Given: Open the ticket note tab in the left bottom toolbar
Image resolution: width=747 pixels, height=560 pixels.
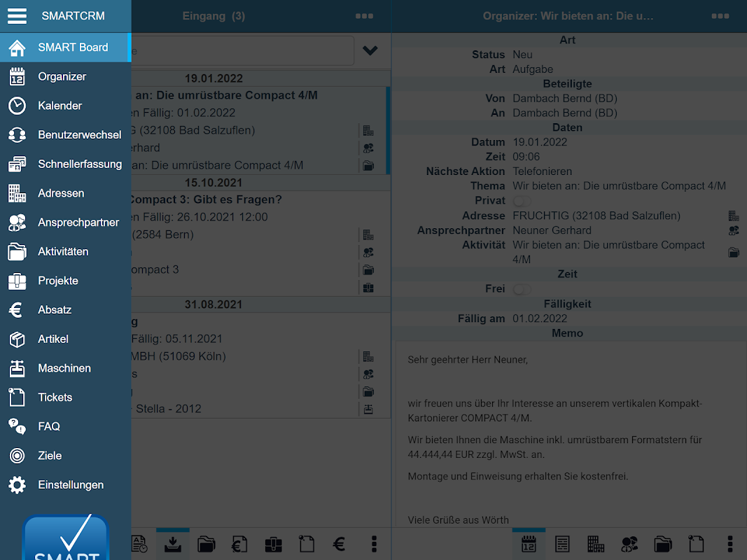Looking at the screenshot, I should (x=307, y=544).
